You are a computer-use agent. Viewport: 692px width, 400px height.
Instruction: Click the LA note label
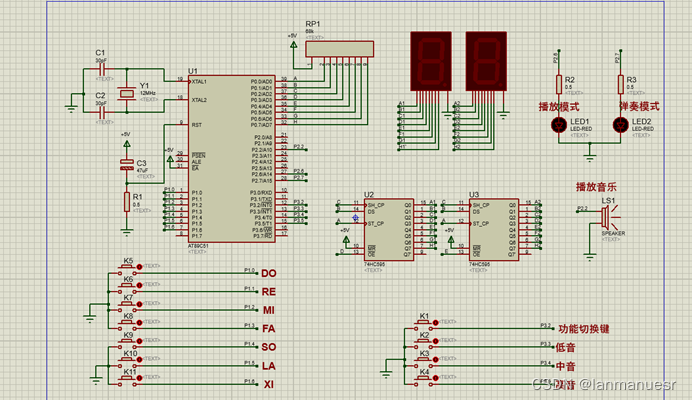[268, 366]
